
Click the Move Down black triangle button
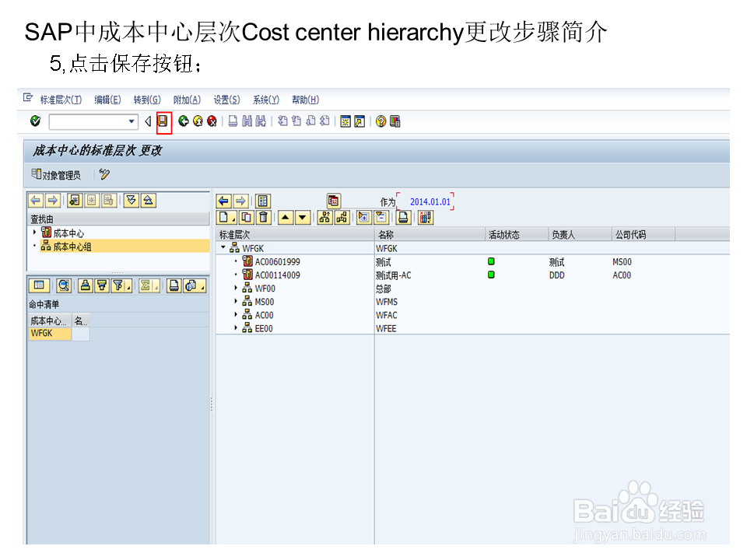pos(302,218)
